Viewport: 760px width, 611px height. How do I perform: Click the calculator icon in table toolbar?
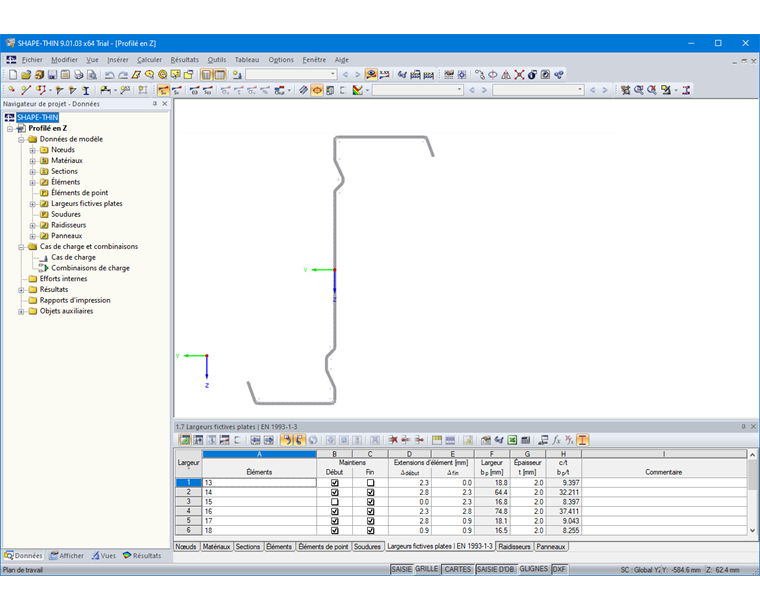(x=525, y=440)
